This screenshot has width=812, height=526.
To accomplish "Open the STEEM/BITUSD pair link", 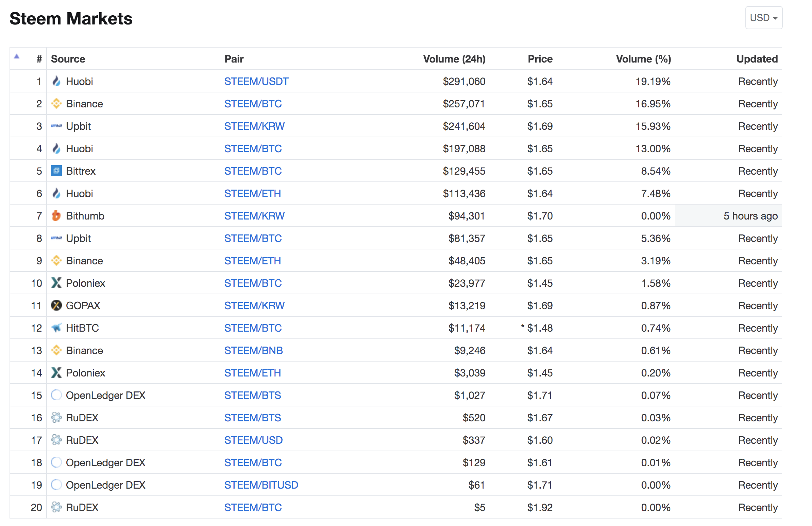I will [x=261, y=485].
